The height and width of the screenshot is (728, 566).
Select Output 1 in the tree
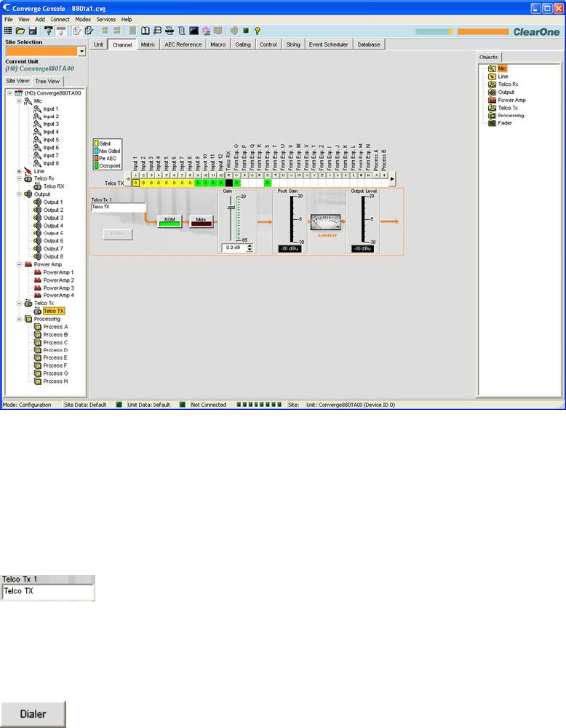coord(52,202)
